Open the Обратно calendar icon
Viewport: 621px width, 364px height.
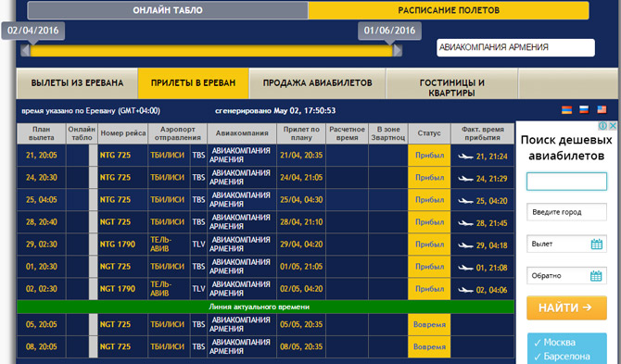click(596, 276)
